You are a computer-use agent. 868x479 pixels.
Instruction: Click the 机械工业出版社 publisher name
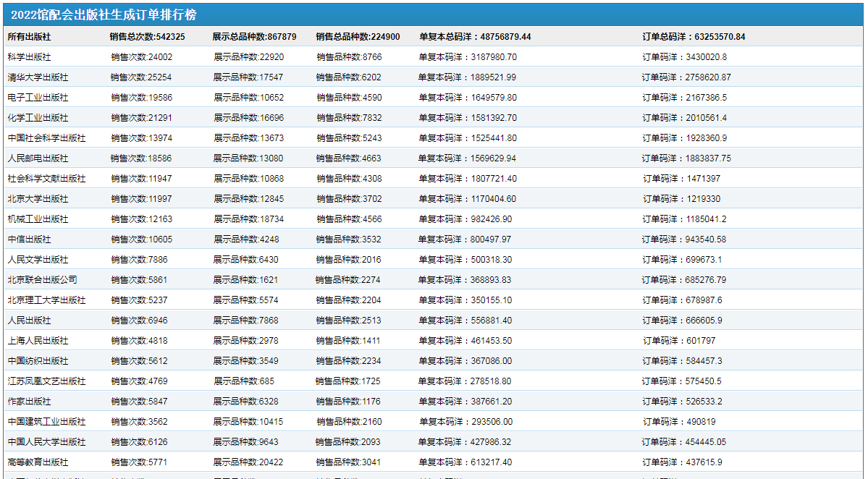[38, 219]
